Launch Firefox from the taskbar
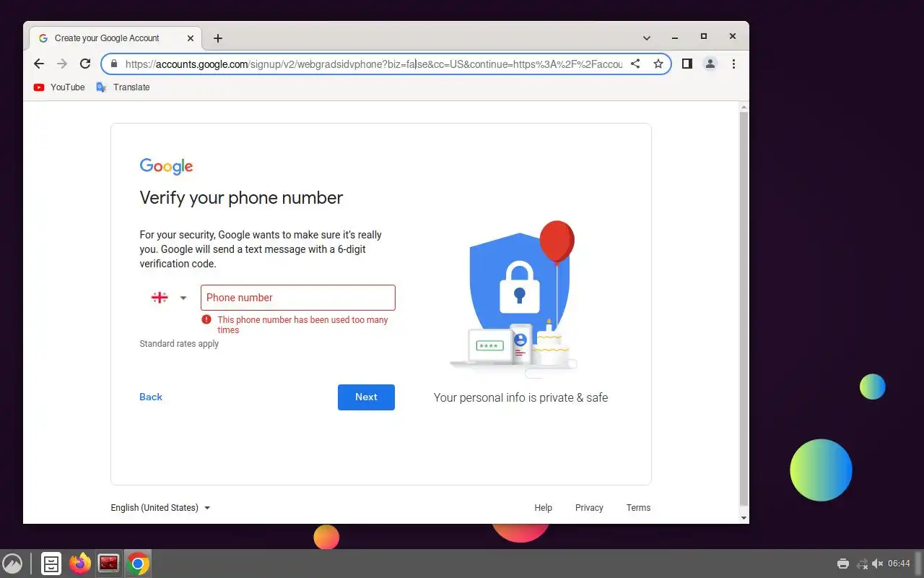Image resolution: width=924 pixels, height=578 pixels. [80, 564]
